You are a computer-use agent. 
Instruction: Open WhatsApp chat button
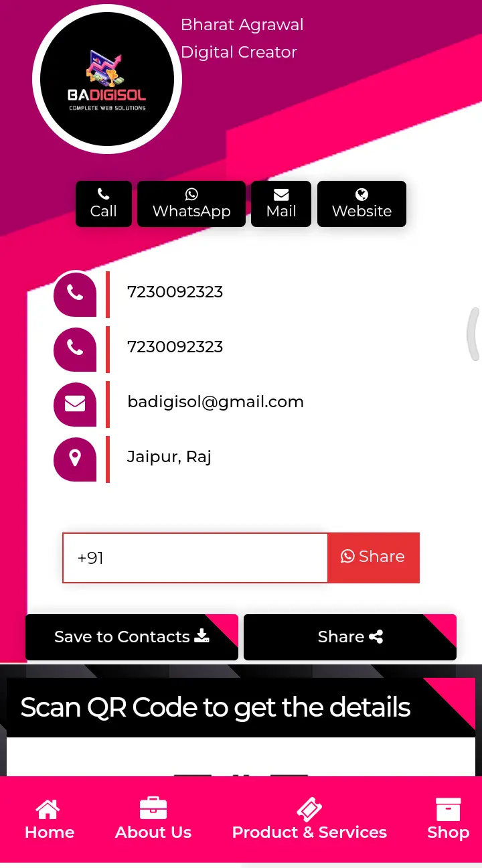pyautogui.click(x=191, y=204)
